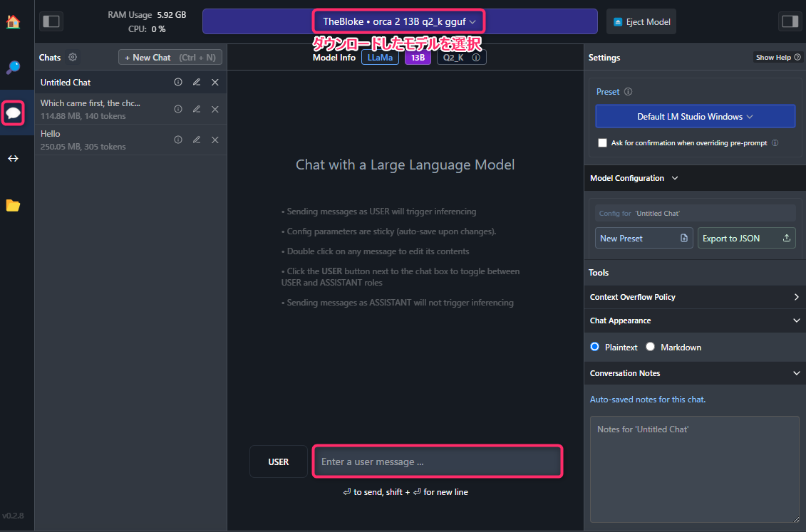This screenshot has width=806, height=532.
Task: Click the Notes for 'Untitled Chat' textarea
Action: tap(694, 469)
